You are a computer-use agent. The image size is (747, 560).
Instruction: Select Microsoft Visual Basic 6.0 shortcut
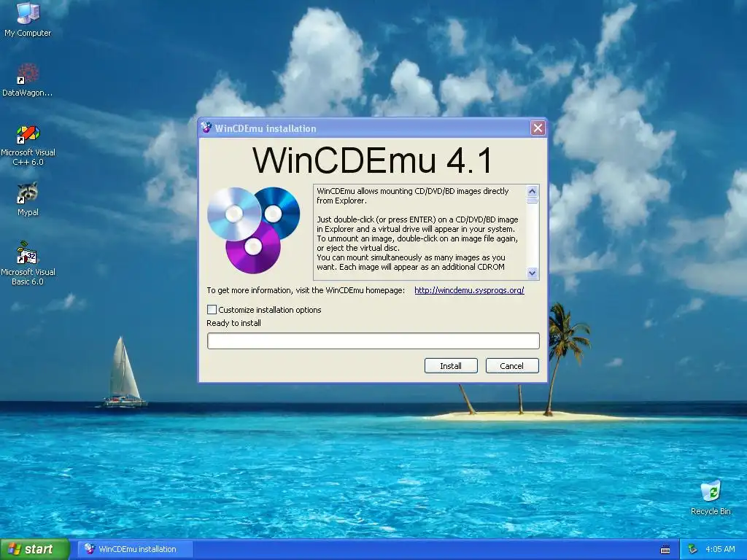(x=28, y=263)
